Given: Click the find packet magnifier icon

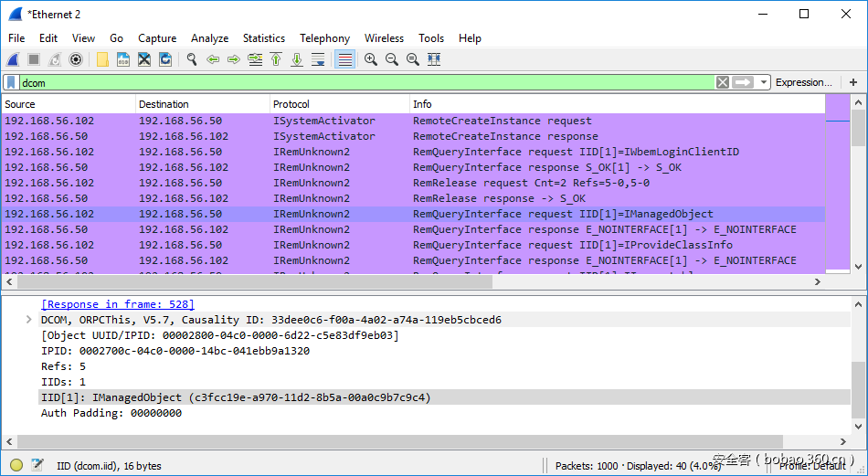Looking at the screenshot, I should [192, 59].
